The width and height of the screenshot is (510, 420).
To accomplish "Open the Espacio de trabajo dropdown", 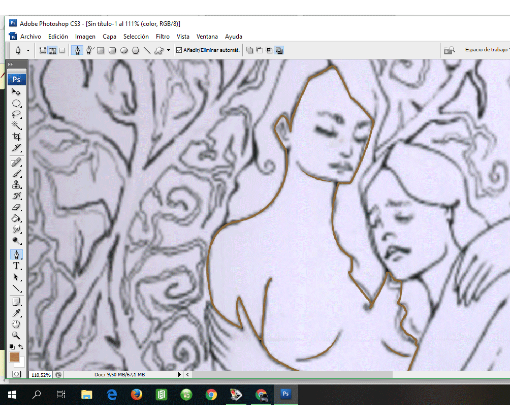I will [x=486, y=50].
